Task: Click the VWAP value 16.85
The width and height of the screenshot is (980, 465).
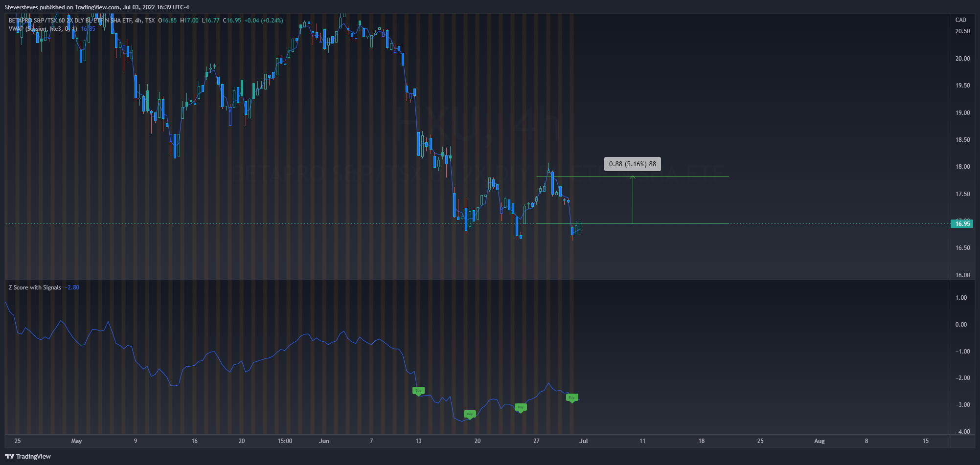Action: click(x=88, y=29)
